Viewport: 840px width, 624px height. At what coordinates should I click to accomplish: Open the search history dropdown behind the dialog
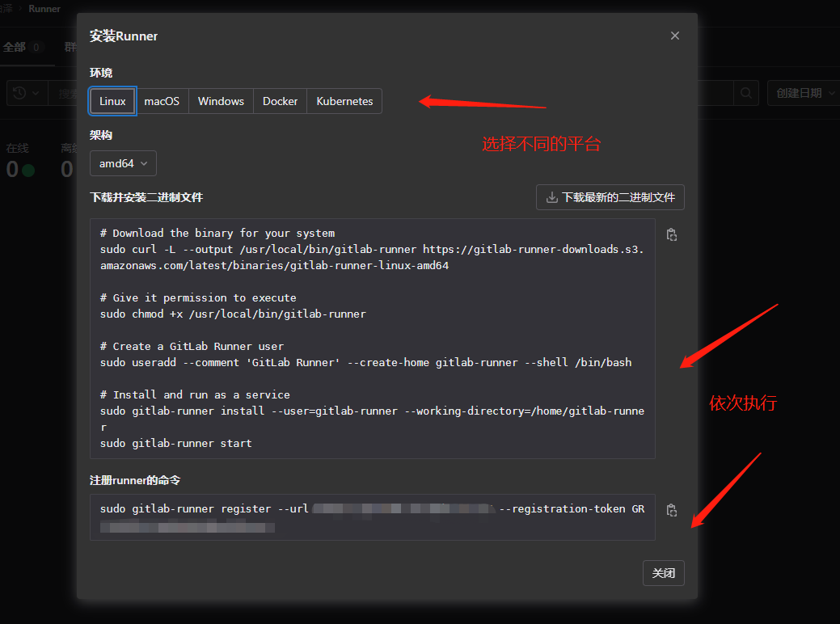pyautogui.click(x=26, y=93)
